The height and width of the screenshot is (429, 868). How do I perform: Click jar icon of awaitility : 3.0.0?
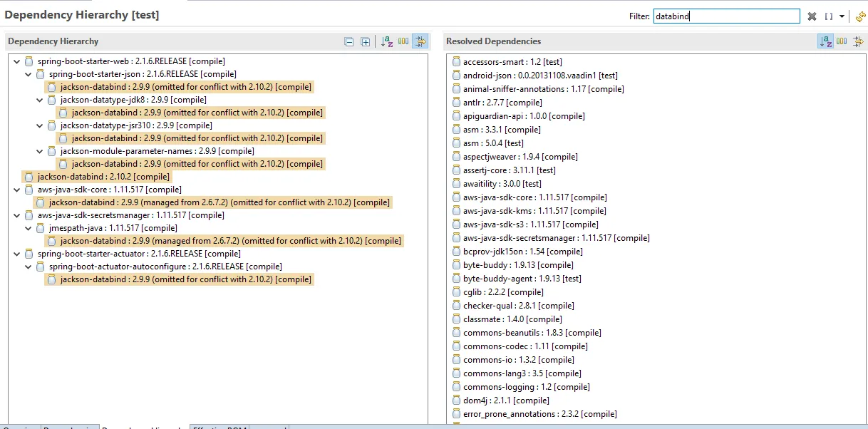pos(457,184)
